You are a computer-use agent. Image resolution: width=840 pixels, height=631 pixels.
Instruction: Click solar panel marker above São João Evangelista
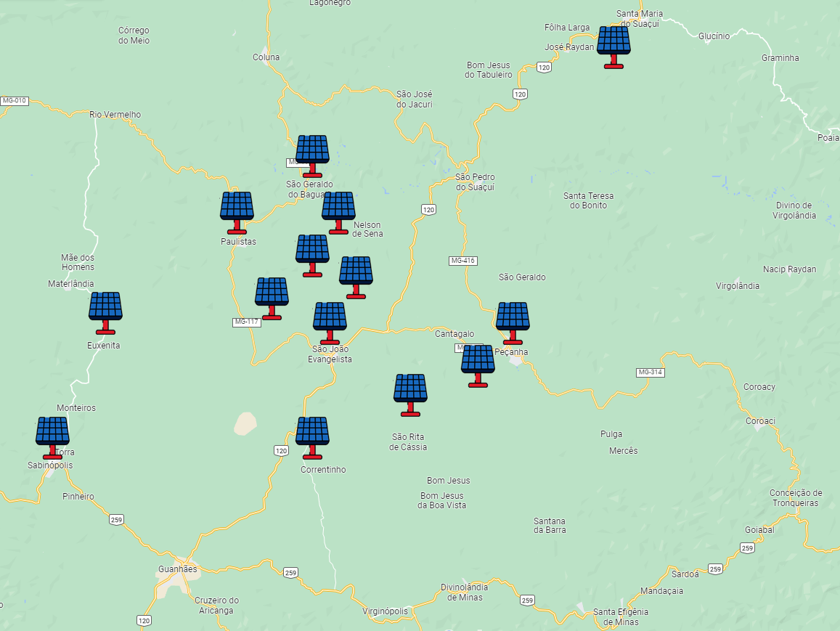(x=330, y=321)
